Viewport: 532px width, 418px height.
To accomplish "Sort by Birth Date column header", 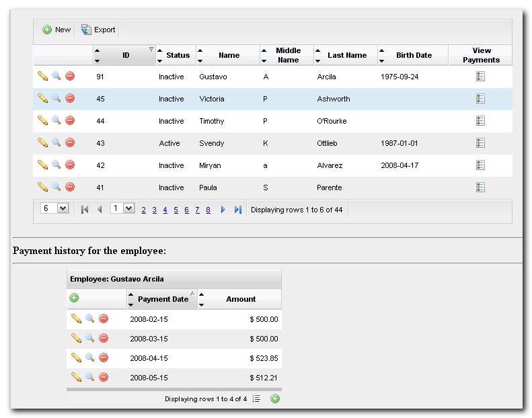I will click(x=413, y=55).
